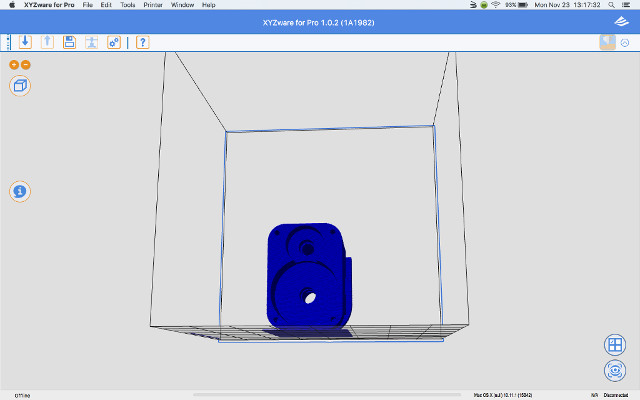Image resolution: width=640 pixels, height=400 pixels.
Task: Click the eye view mode icon
Action: tap(615, 371)
